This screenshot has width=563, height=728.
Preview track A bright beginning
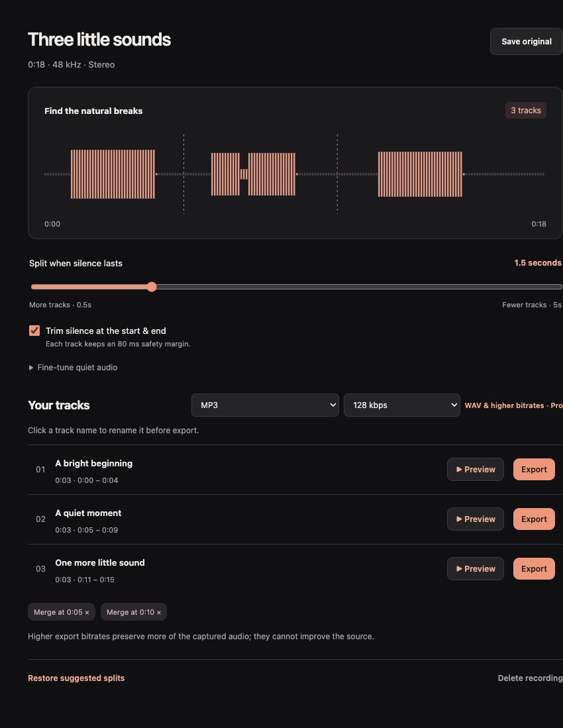(476, 470)
